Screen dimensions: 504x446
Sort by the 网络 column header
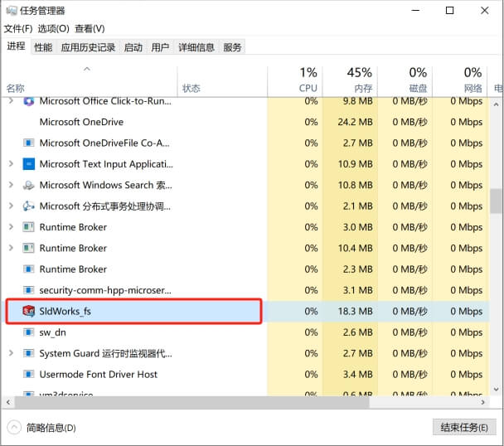pos(460,81)
